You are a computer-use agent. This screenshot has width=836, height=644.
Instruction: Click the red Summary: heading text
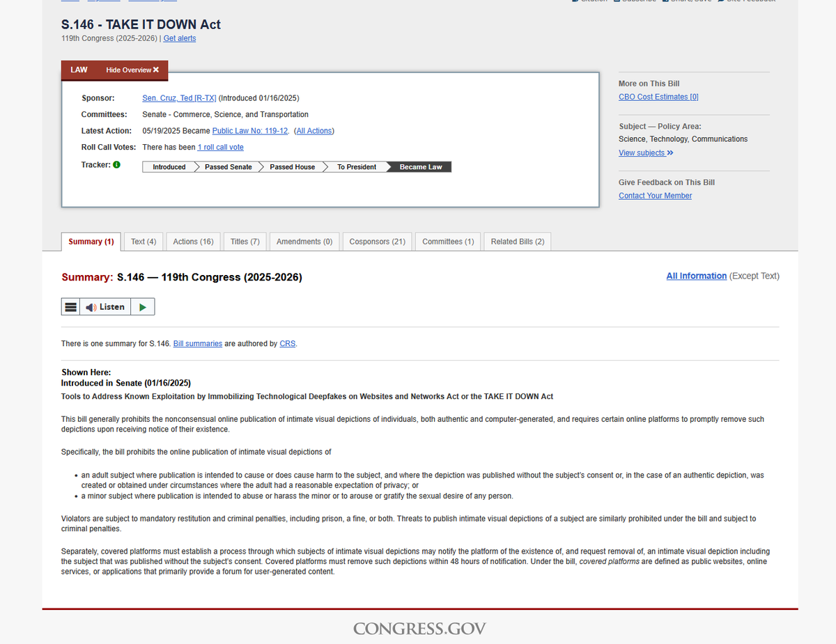[x=87, y=277]
